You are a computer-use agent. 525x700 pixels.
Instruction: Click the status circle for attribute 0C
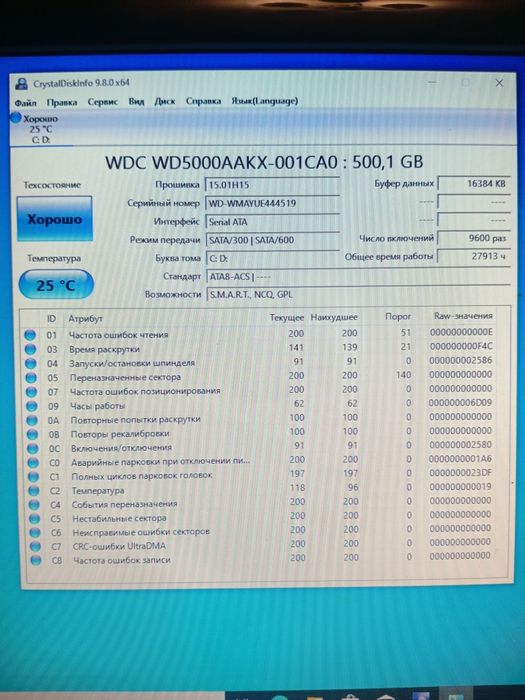33,448
